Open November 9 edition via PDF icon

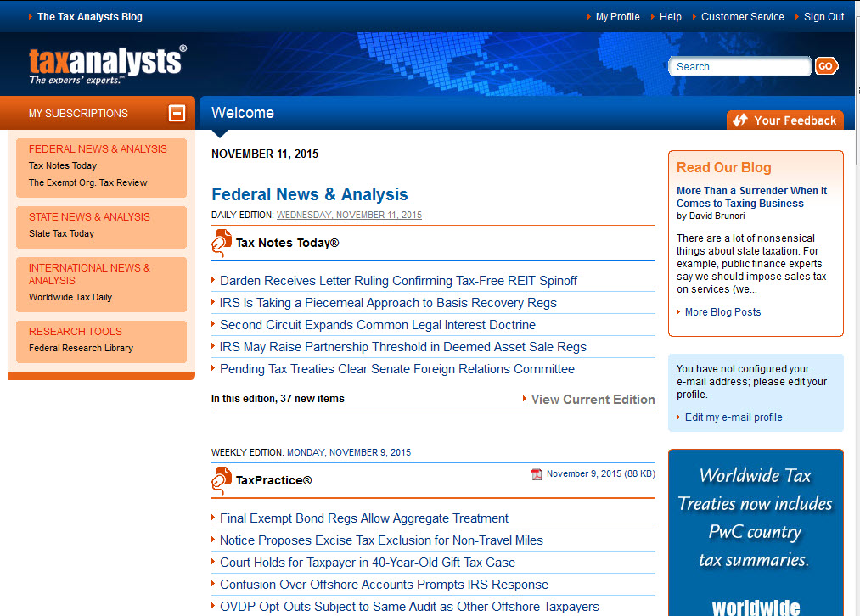(x=537, y=473)
